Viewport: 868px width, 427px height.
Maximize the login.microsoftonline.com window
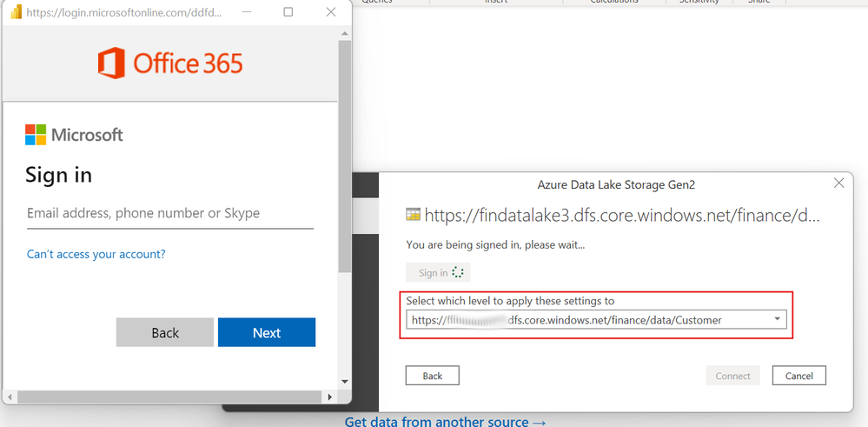coord(288,11)
